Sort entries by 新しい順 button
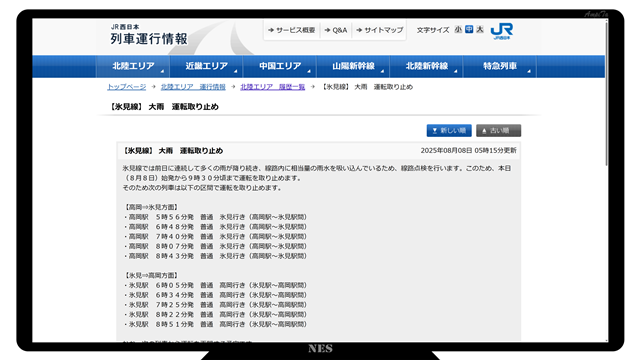This screenshot has width=640, height=360. (x=449, y=131)
